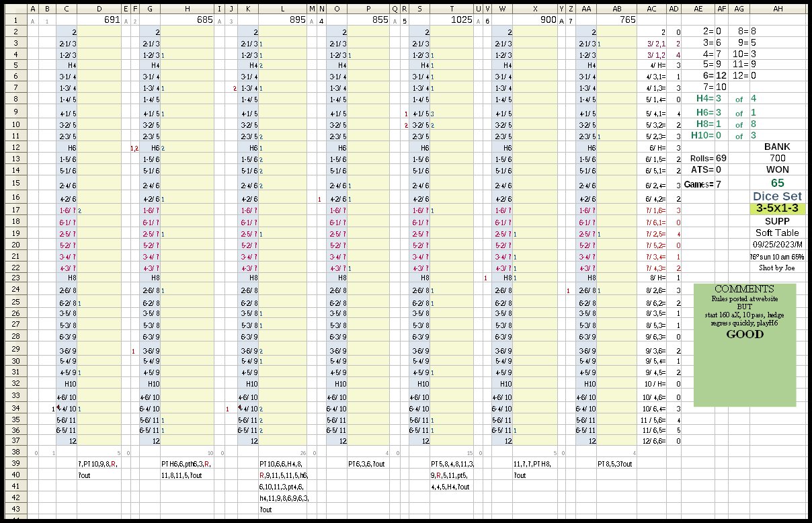Select the green H4= label
Screen dimensions: 812x523
698,99
